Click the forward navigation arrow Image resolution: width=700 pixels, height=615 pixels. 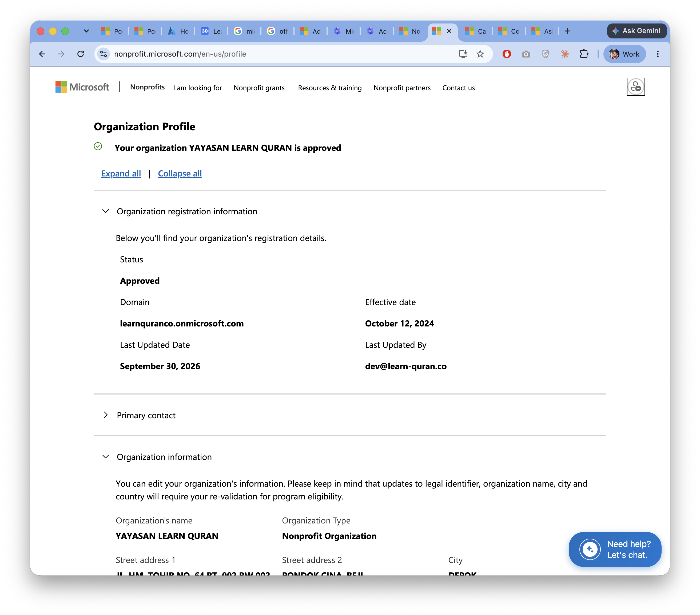click(x=61, y=54)
